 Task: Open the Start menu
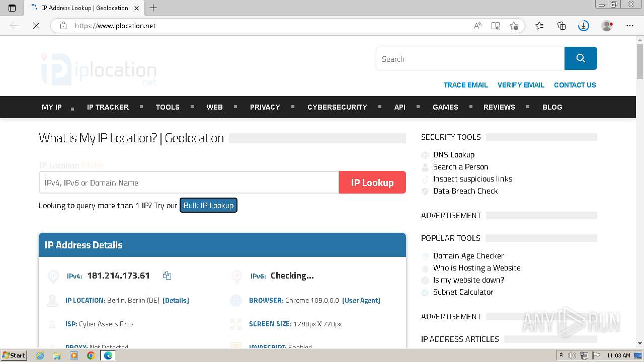tap(14, 355)
